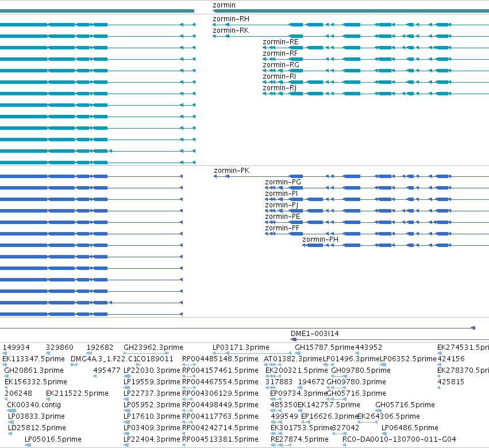Click RP004157461.5prime label
The width and height of the screenshot is (489, 448).
point(220,370)
